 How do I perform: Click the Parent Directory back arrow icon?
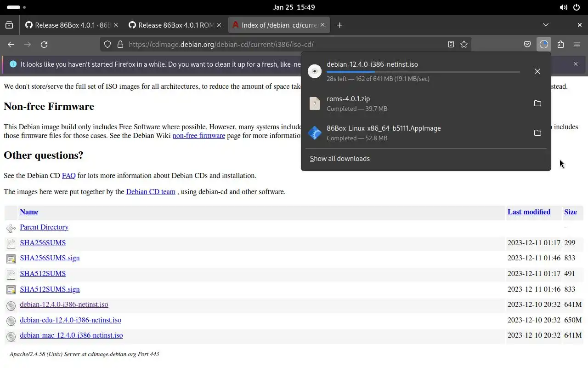11,228
